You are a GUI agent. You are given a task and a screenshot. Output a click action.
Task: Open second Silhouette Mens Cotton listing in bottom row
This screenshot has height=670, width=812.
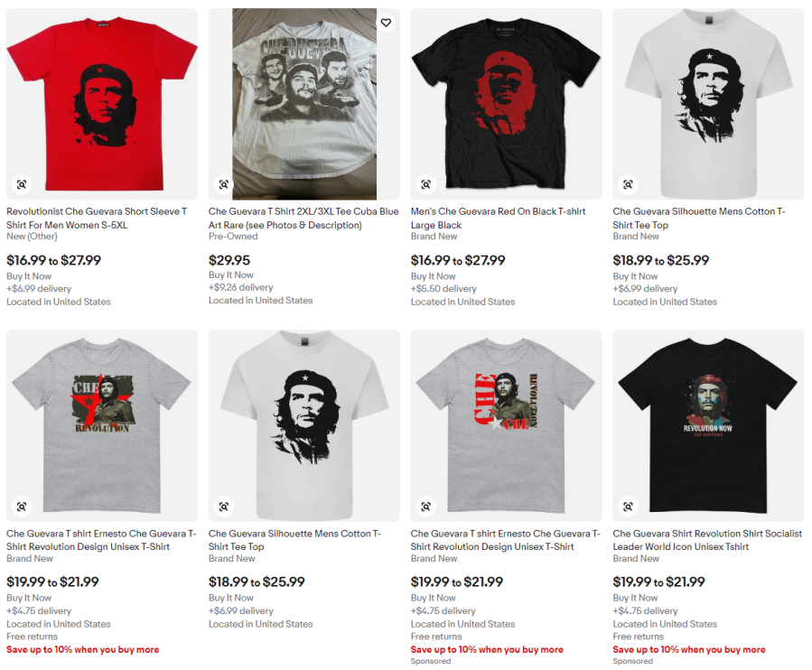[294, 540]
